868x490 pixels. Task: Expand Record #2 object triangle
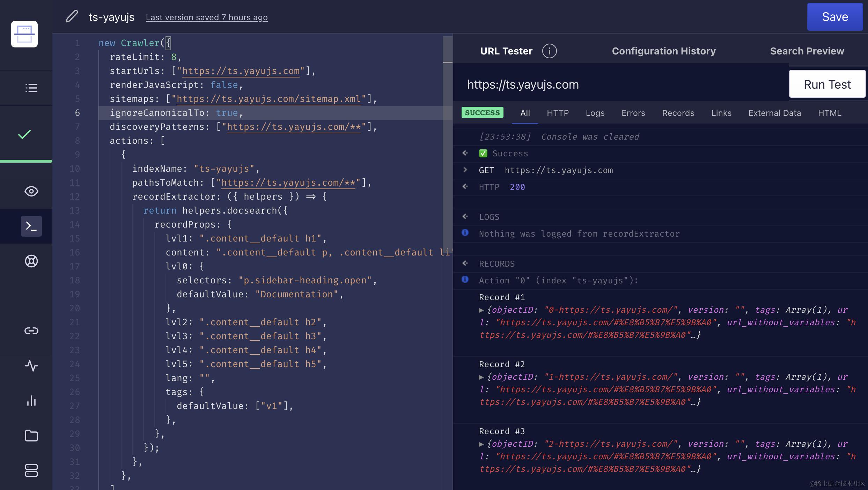pyautogui.click(x=481, y=377)
